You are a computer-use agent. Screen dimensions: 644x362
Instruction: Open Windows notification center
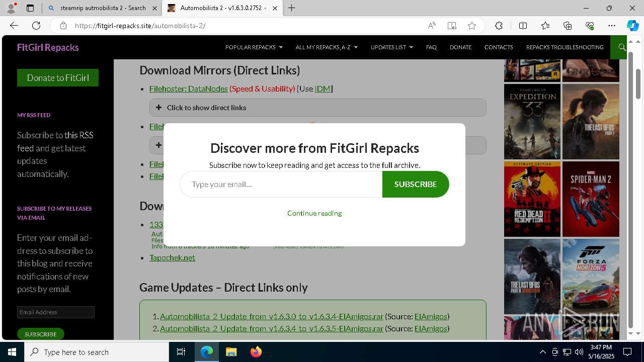tap(627, 352)
